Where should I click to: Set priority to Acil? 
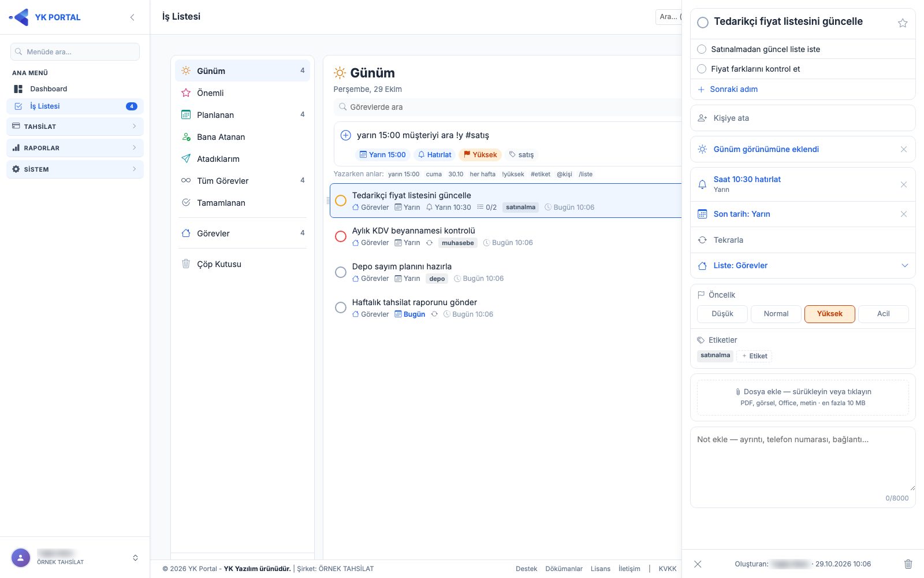884,314
